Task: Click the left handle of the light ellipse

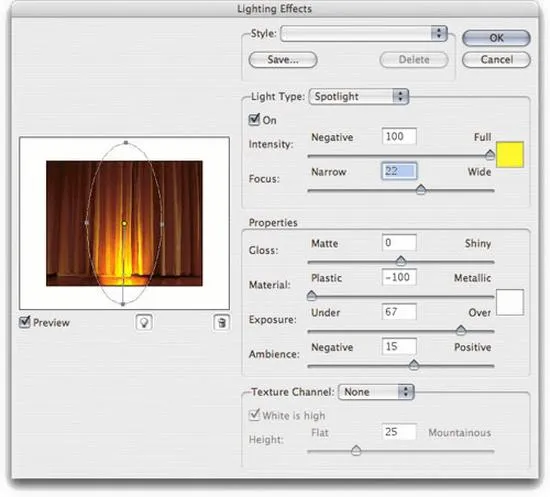Action: point(87,223)
